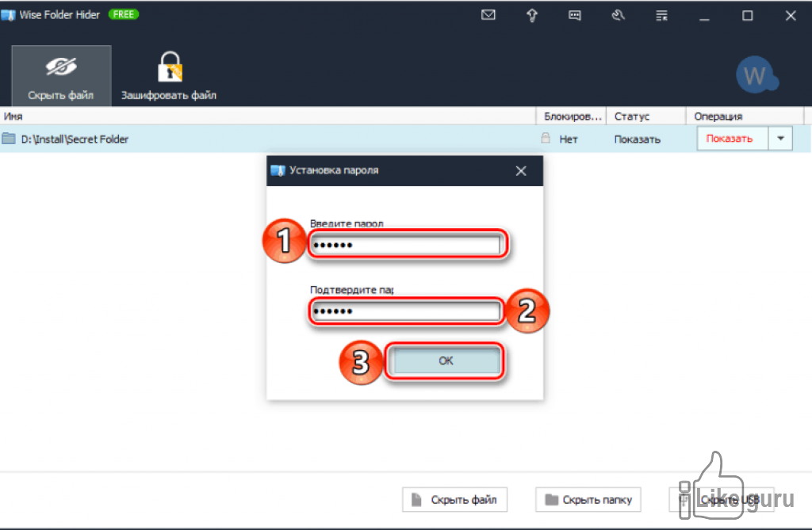Open the wrench settings icon
Viewport: 812px width, 530px height.
point(618,16)
